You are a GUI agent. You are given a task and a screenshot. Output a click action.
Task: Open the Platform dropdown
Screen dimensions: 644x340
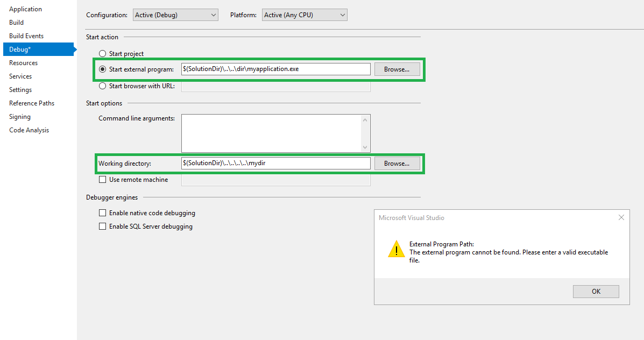pyautogui.click(x=304, y=15)
